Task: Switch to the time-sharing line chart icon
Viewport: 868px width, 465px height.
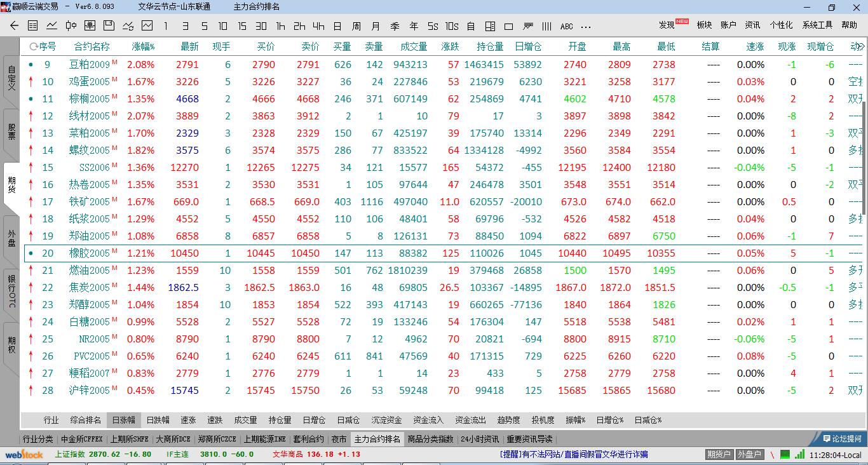Action: click(x=52, y=26)
